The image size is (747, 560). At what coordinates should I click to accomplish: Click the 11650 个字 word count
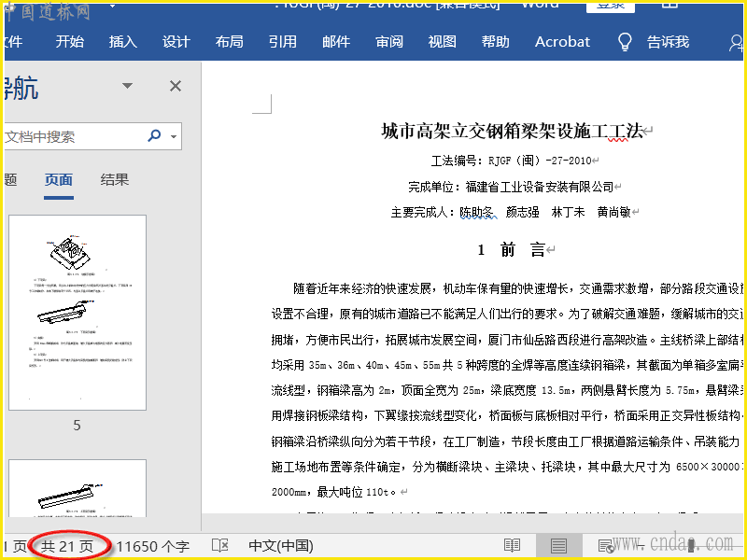pyautogui.click(x=152, y=545)
